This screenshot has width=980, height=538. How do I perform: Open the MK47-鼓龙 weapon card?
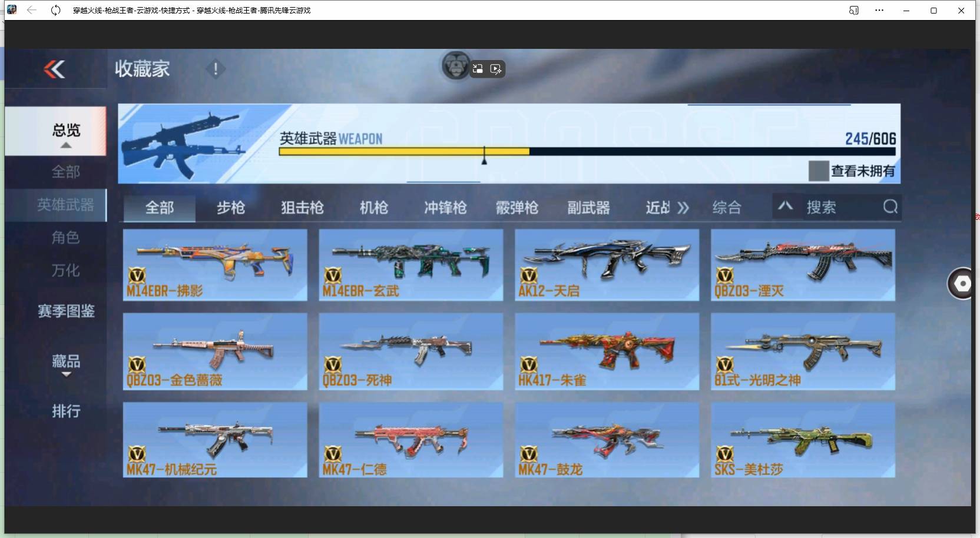tap(607, 440)
